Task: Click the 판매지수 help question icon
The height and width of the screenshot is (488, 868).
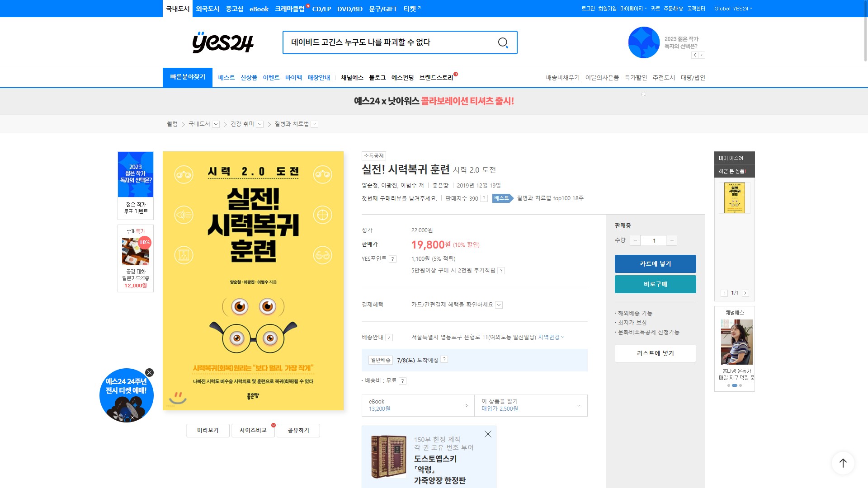Action: click(x=484, y=198)
